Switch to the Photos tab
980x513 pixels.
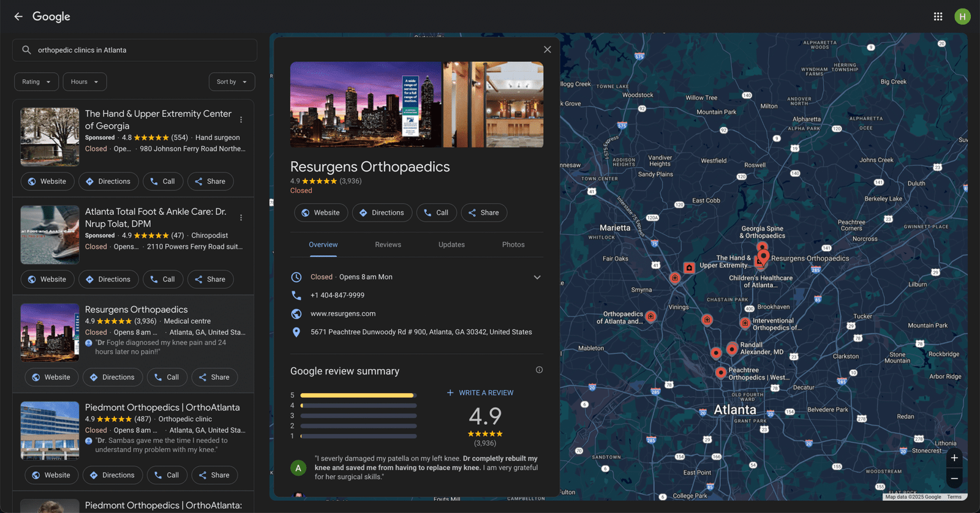(x=513, y=245)
